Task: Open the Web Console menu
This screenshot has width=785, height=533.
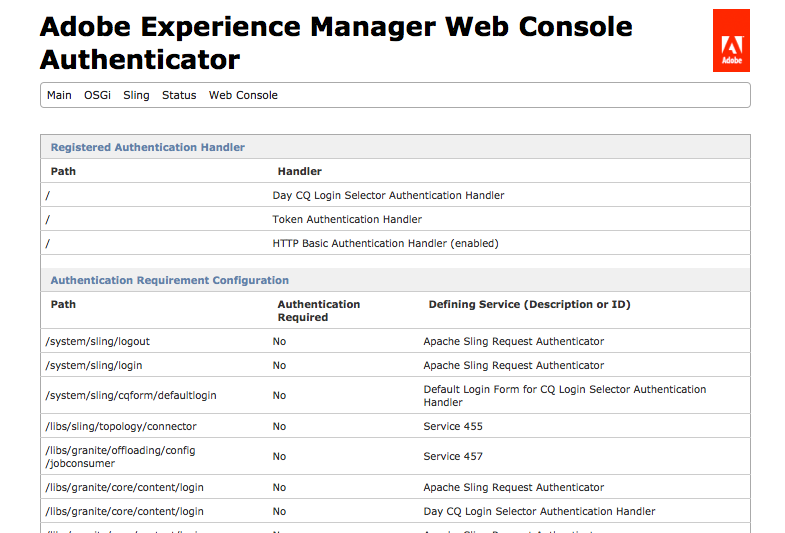Action: point(243,95)
